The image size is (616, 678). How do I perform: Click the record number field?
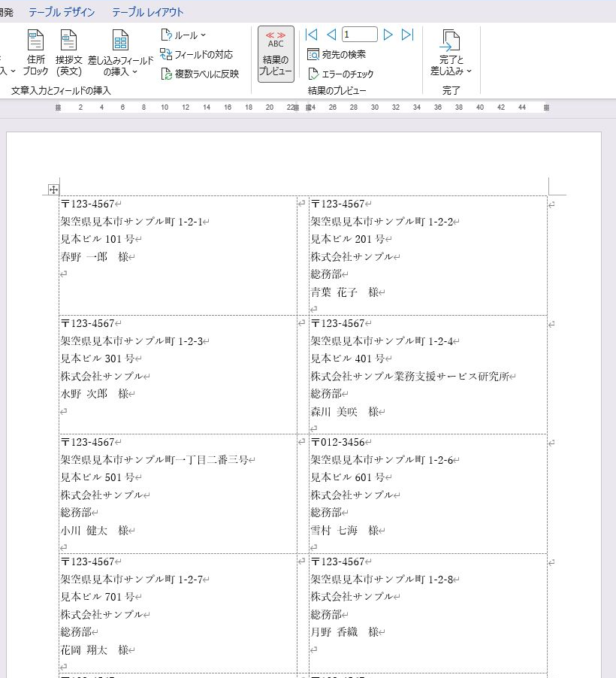(359, 35)
